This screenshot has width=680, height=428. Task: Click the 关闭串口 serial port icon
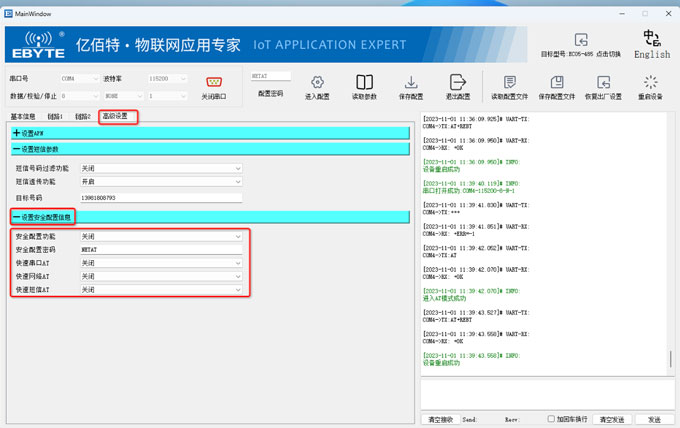tap(212, 82)
